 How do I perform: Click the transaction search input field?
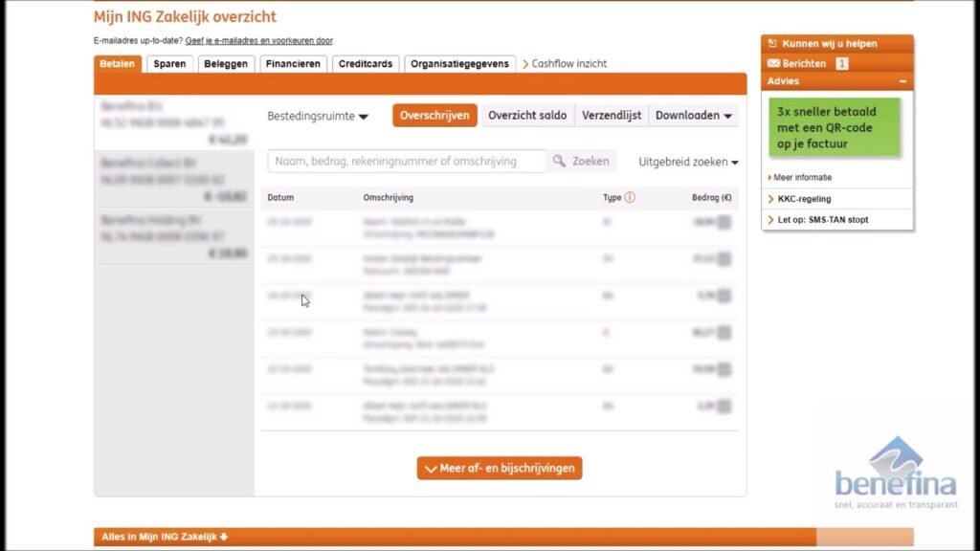click(407, 162)
